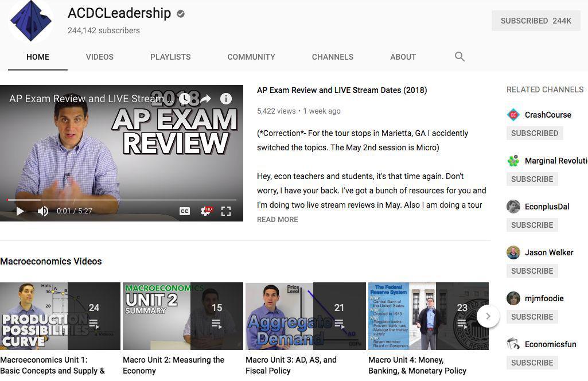This screenshot has width=588, height=381.
Task: Click the Economicsfun channel icon
Action: coord(513,344)
